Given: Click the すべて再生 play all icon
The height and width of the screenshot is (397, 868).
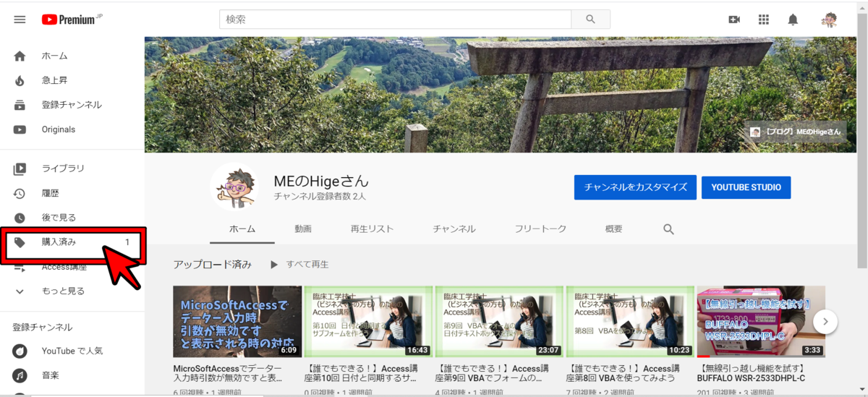Looking at the screenshot, I should click(x=274, y=265).
